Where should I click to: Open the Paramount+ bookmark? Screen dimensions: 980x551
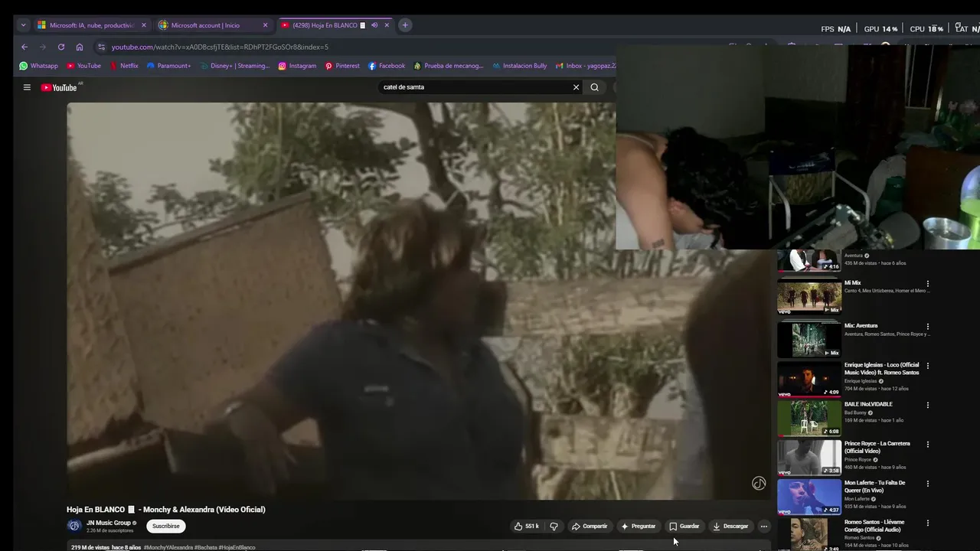coord(168,66)
